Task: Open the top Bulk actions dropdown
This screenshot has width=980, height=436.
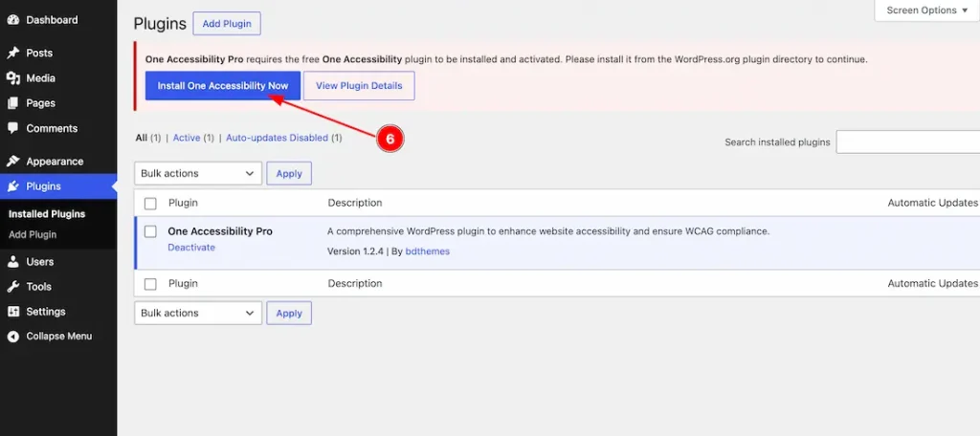Action: point(198,173)
